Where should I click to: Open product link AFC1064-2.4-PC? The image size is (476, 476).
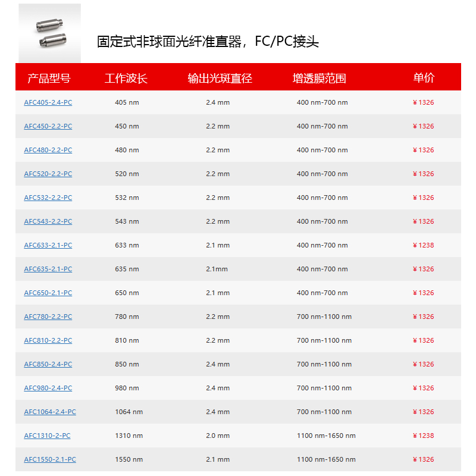click(x=50, y=412)
